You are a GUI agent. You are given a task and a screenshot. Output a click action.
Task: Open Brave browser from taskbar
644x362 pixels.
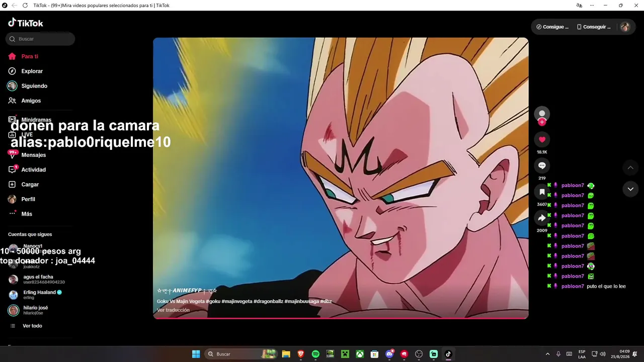301,354
